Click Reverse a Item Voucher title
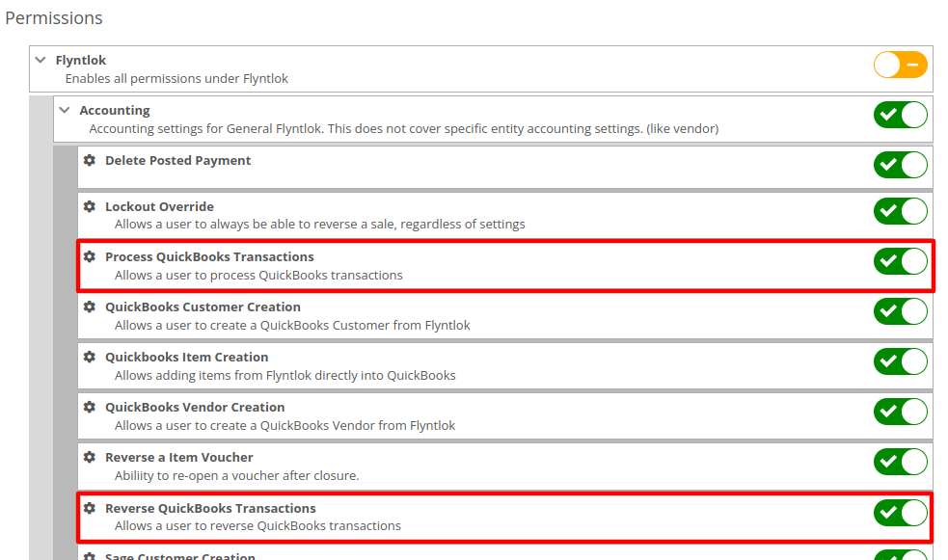This screenshot has height=560, width=948. click(179, 457)
